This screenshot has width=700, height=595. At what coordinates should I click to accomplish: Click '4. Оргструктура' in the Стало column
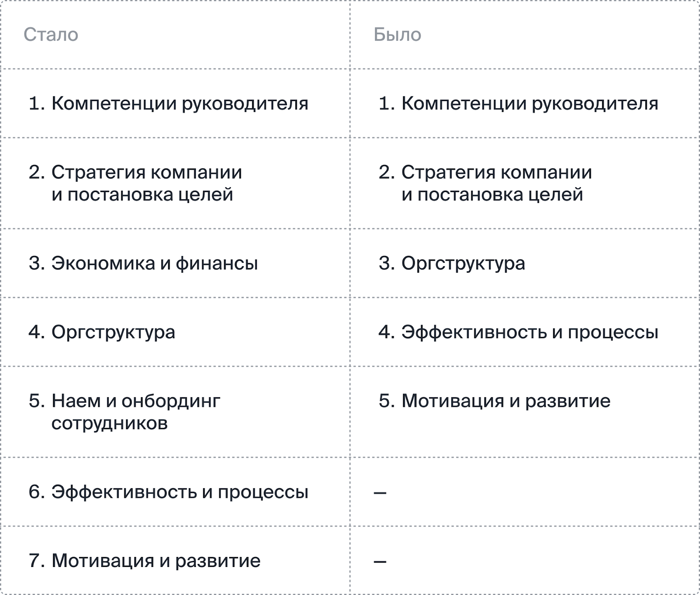[x=102, y=332]
